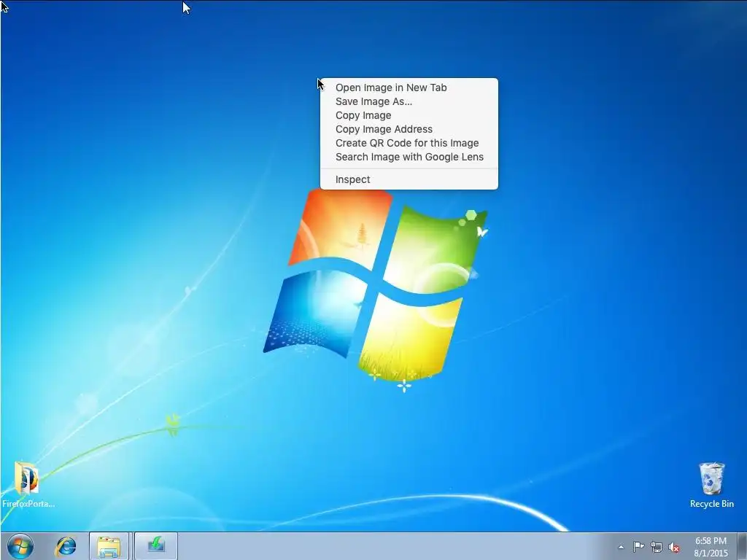Open the FirefoxPortable desktop folder icon

[26, 478]
